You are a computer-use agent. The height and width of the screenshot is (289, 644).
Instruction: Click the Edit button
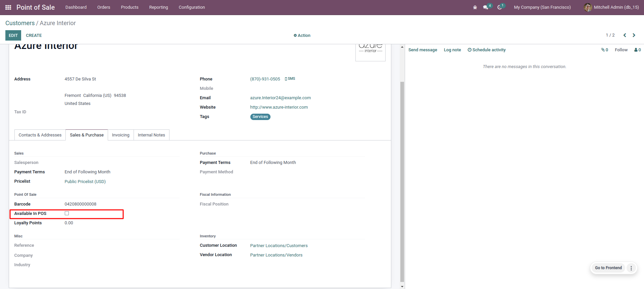point(13,36)
